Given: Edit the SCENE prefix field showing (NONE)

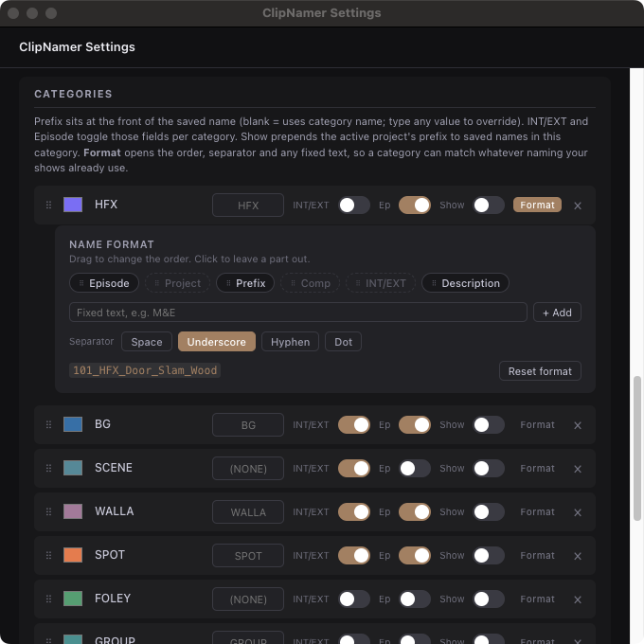Looking at the screenshot, I should coord(248,469).
